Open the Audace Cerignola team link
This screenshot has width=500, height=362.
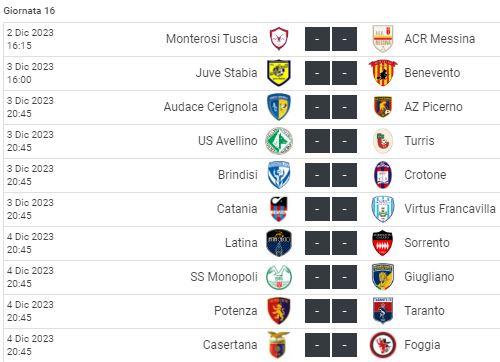pyautogui.click(x=211, y=107)
